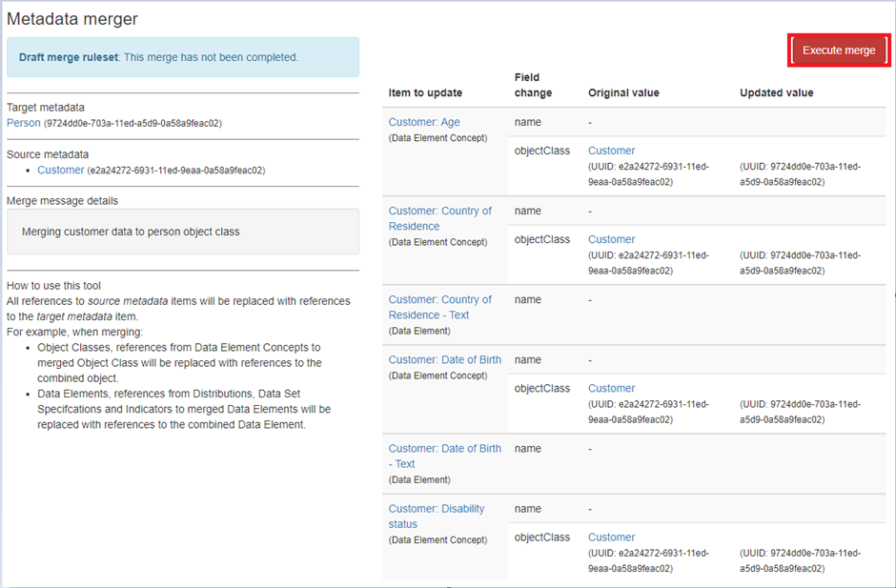
Task: Open the Person target metadata link
Action: 24,123
